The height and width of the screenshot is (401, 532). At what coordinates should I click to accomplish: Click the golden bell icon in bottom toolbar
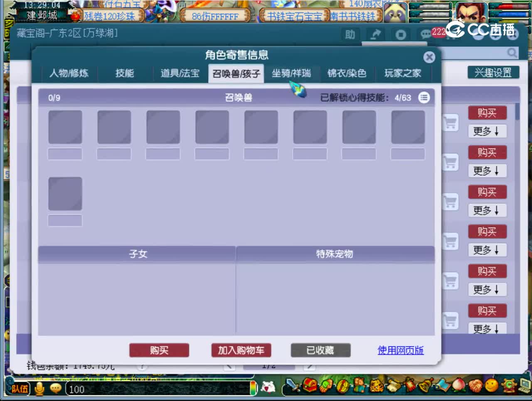pyautogui.click(x=426, y=385)
